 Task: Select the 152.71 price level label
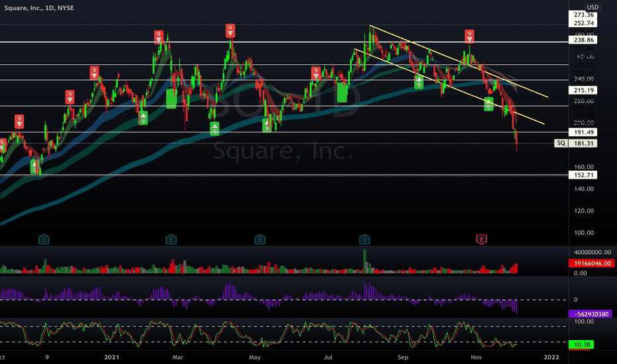pos(583,175)
